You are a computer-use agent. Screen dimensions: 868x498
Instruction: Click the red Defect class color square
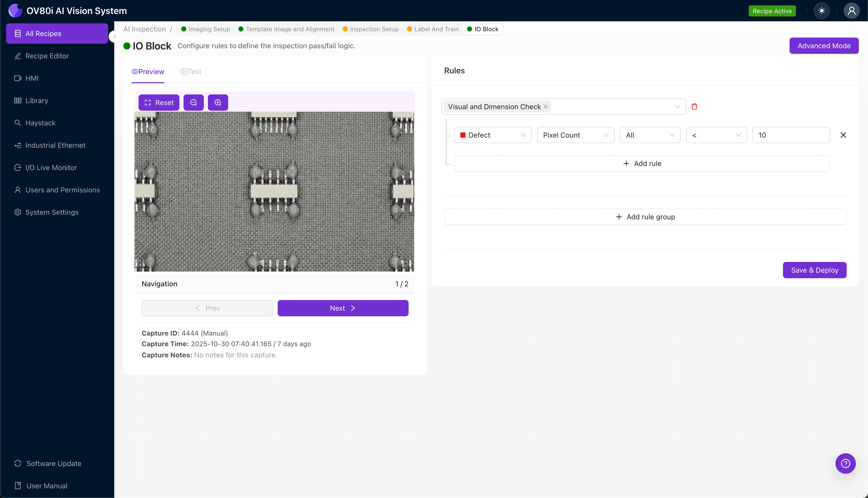tap(464, 135)
